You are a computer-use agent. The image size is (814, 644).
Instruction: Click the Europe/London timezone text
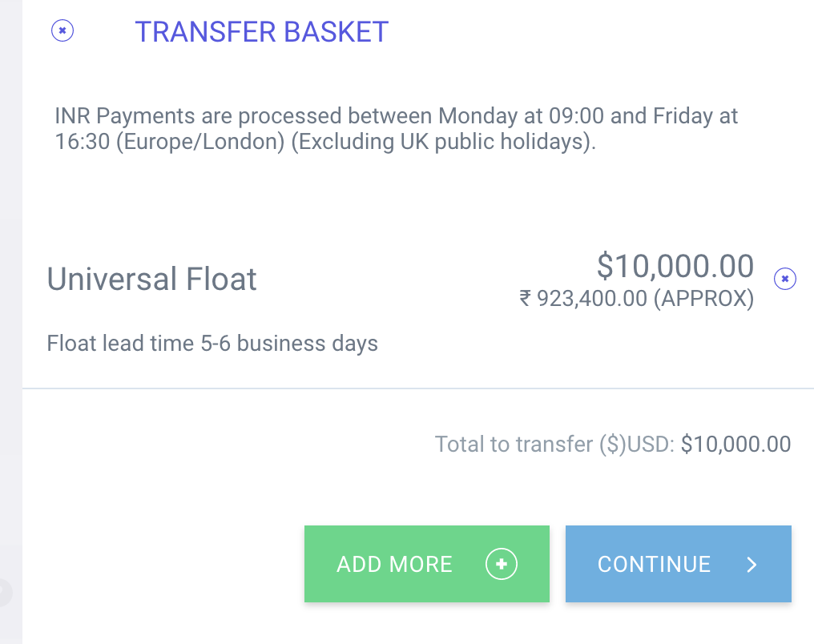pyautogui.click(x=200, y=142)
